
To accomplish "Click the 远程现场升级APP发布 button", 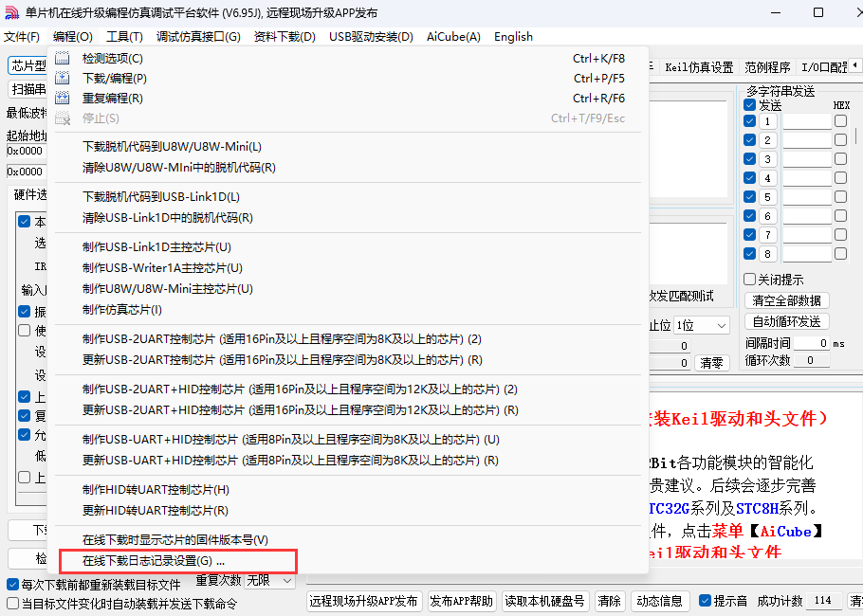I will pyautogui.click(x=364, y=601).
